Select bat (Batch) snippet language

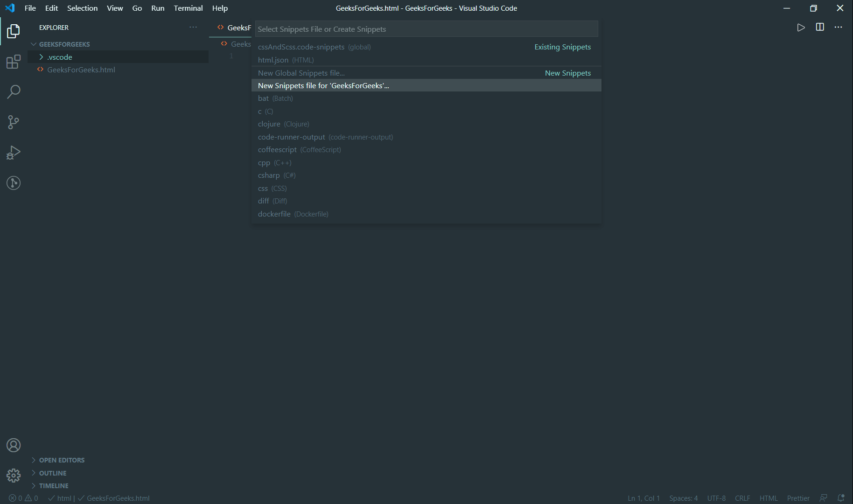(426, 98)
